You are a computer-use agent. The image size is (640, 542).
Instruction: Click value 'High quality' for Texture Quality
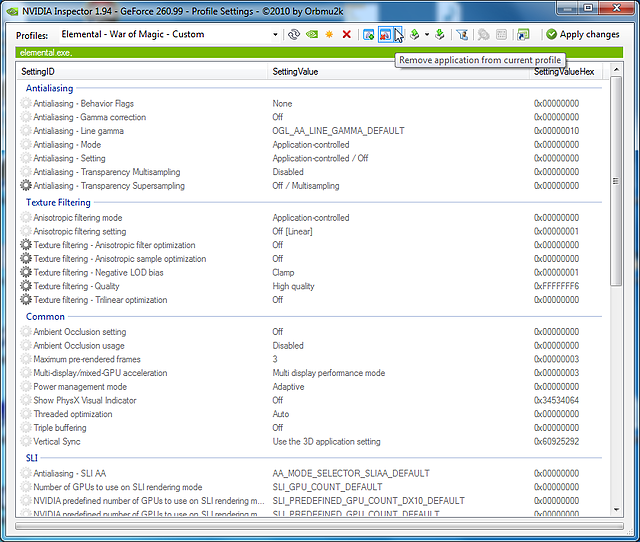[x=293, y=286]
